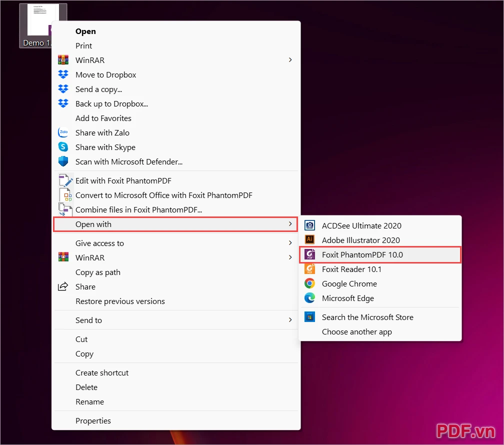504x445 pixels.
Task: Click the Dropbox icon beside Move to Dropbox
Action: [x=63, y=74]
